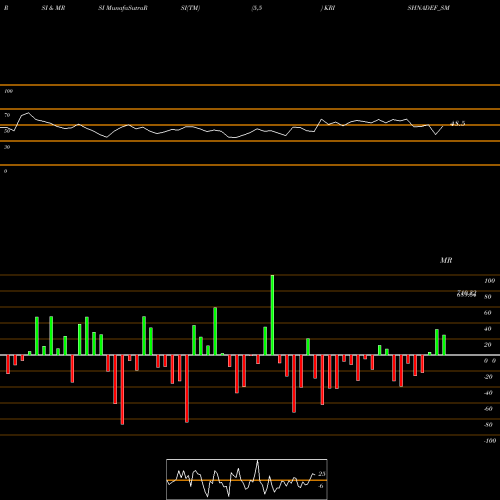Image resolution: width=500 pixels, height=500 pixels.
Task: Click the RSI current value label 48.5
Action: 457,124
